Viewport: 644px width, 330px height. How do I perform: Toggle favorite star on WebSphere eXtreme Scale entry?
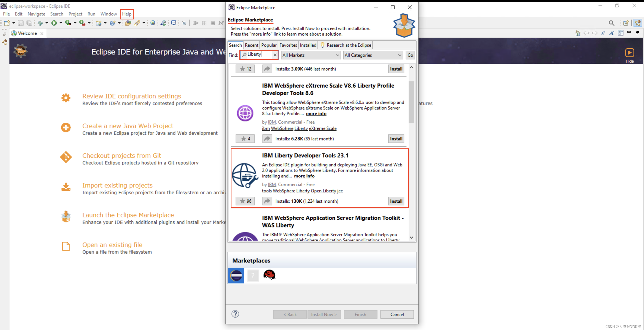245,139
